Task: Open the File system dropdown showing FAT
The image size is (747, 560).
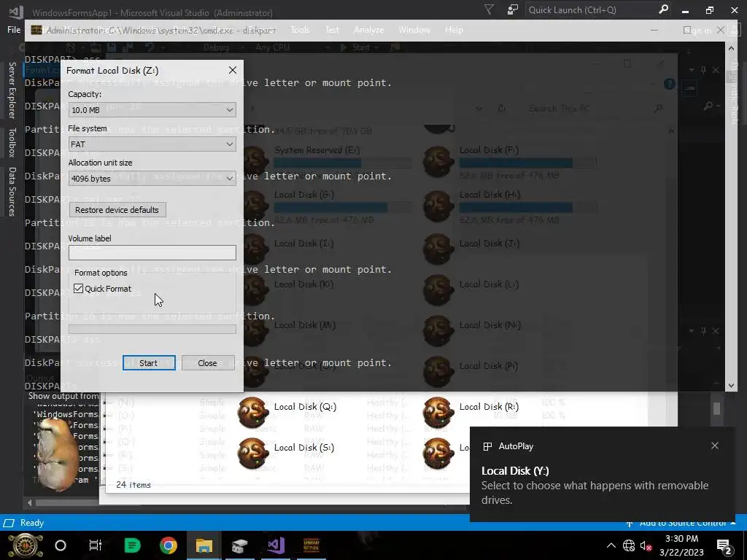Action: tap(152, 144)
